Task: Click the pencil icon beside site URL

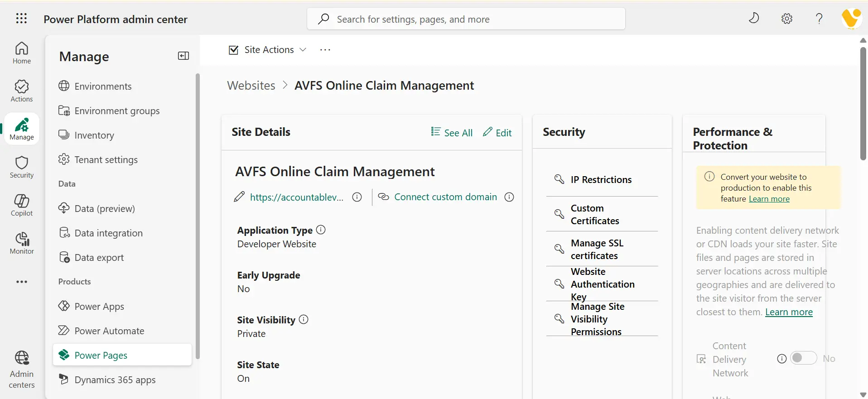Action: pos(239,197)
